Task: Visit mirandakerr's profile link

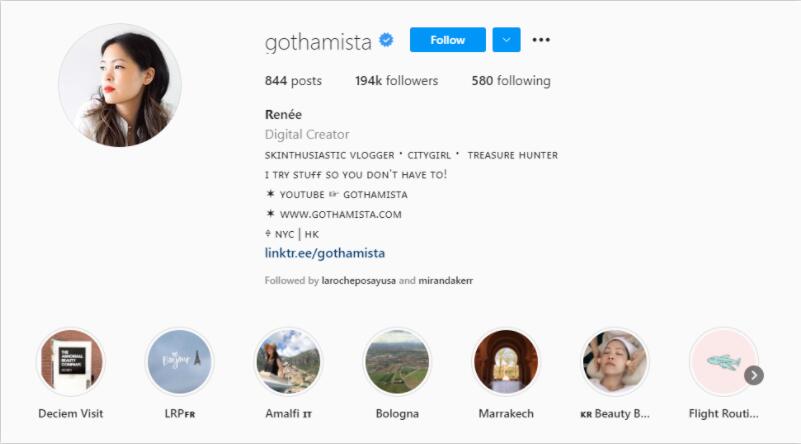Action: [x=445, y=281]
